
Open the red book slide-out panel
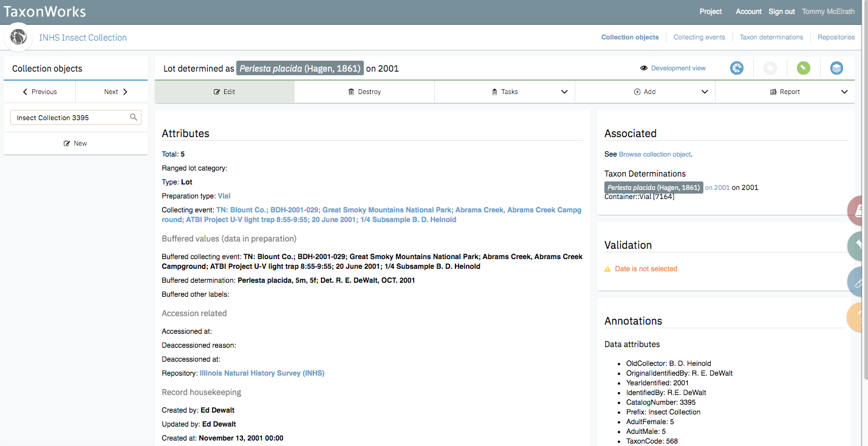858,211
